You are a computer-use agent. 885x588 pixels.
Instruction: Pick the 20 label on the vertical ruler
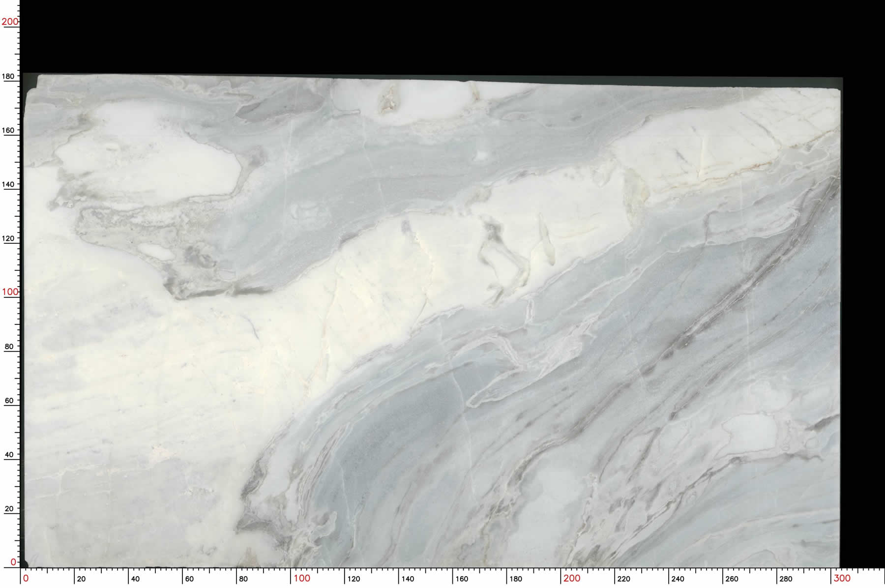coord(9,509)
